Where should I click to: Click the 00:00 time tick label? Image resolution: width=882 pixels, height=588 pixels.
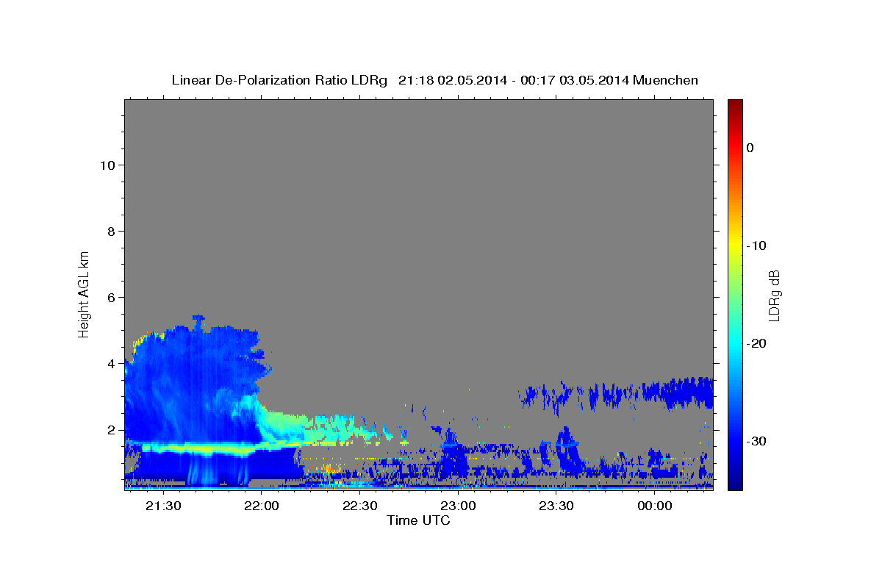655,506
